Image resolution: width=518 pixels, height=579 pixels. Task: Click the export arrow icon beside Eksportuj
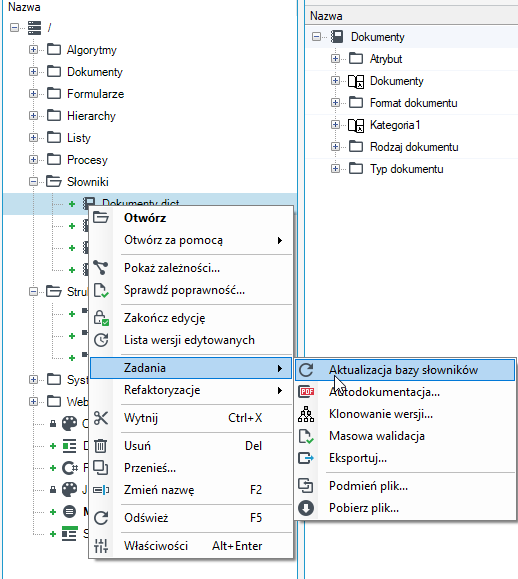[x=306, y=458]
